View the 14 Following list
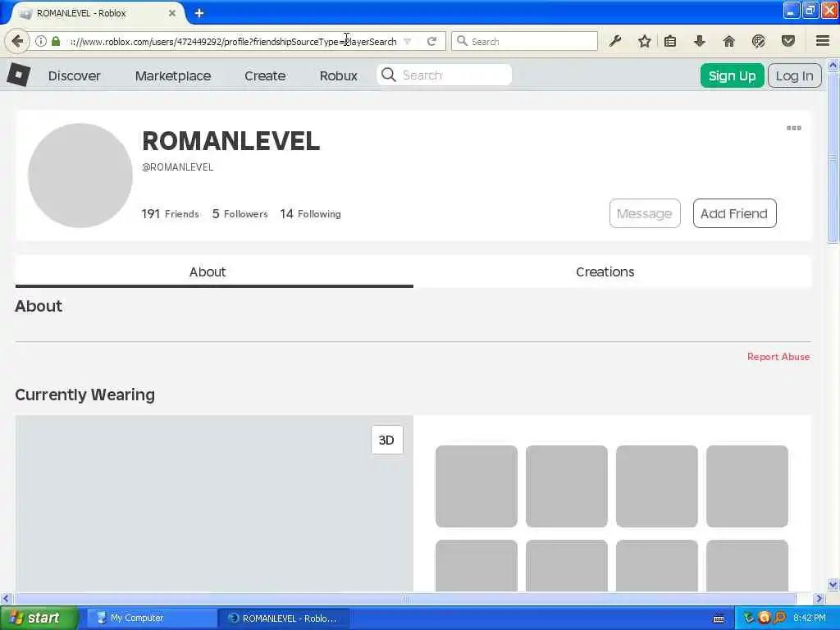840x630 pixels. coord(311,214)
